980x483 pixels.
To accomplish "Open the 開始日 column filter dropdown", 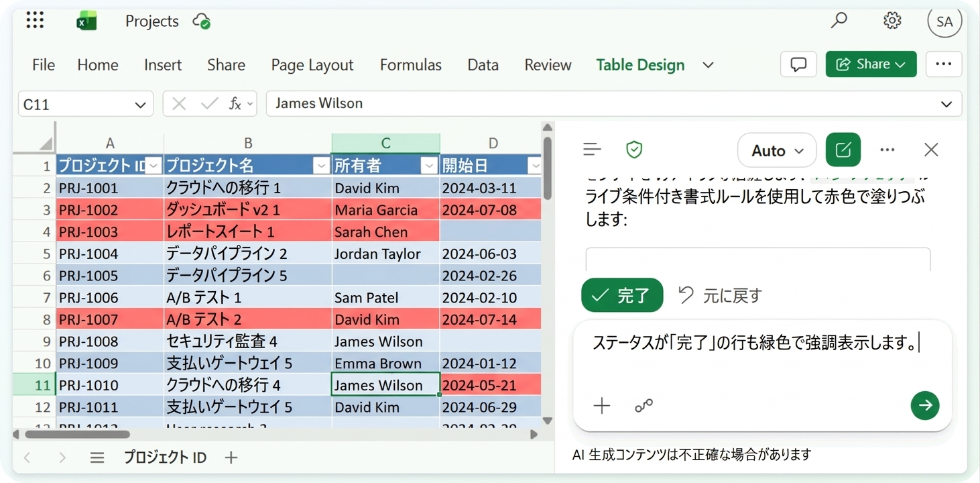I will click(534, 165).
